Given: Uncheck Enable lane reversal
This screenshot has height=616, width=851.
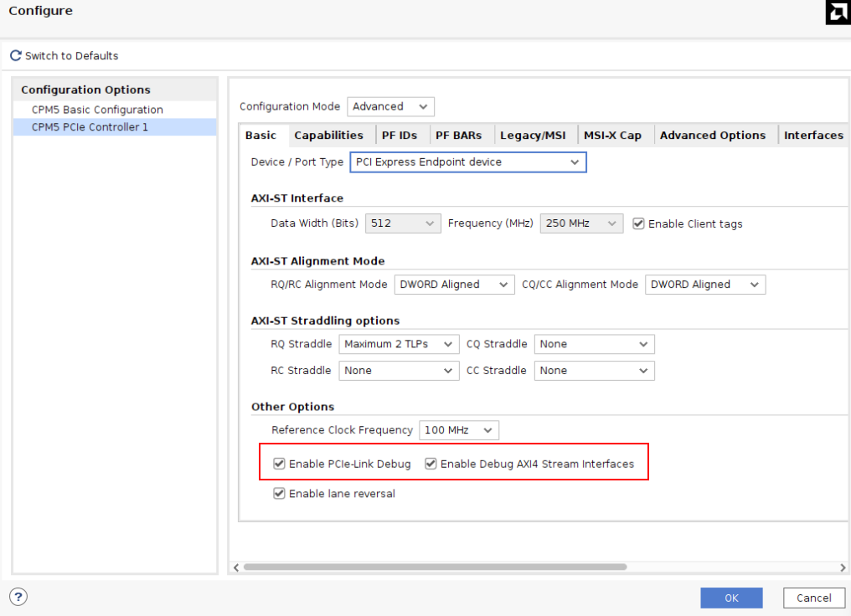Looking at the screenshot, I should pos(279,493).
